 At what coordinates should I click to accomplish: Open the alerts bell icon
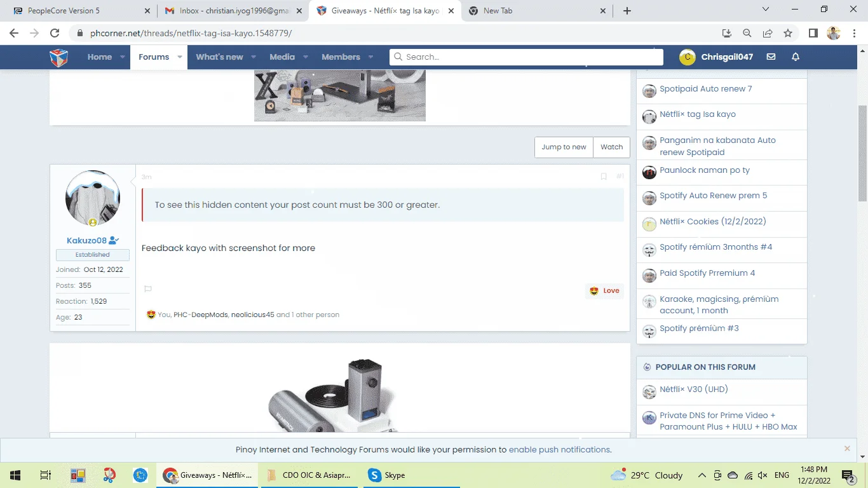pyautogui.click(x=796, y=57)
